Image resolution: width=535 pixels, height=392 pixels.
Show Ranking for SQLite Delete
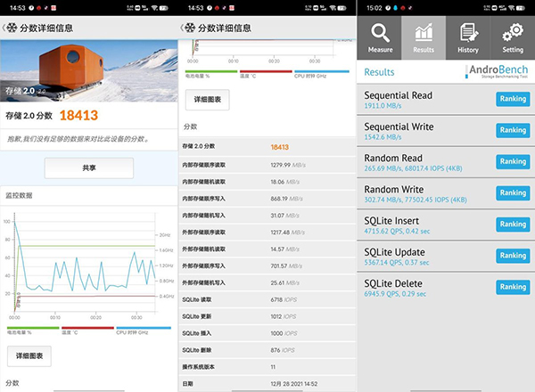pyautogui.click(x=513, y=287)
